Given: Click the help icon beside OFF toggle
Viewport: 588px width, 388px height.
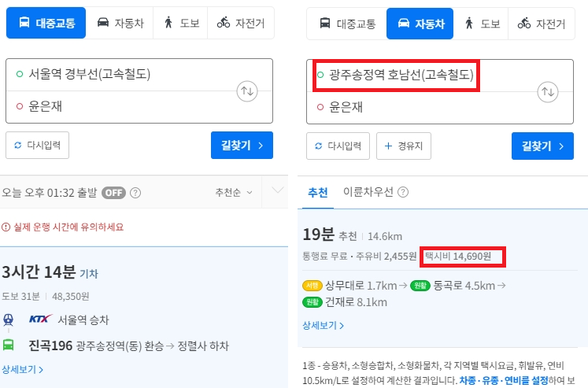Looking at the screenshot, I should [x=135, y=192].
